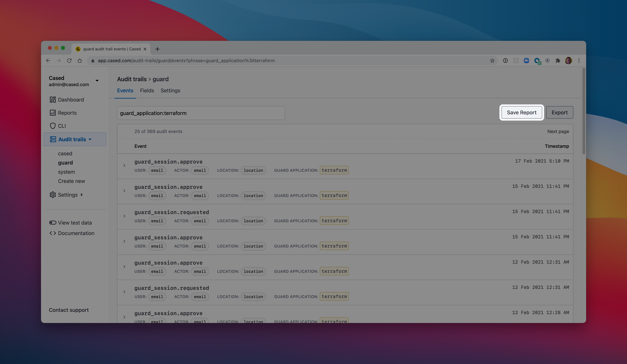Viewport: 627px width, 364px height.
Task: Toggle View test data switch
Action: [52, 223]
